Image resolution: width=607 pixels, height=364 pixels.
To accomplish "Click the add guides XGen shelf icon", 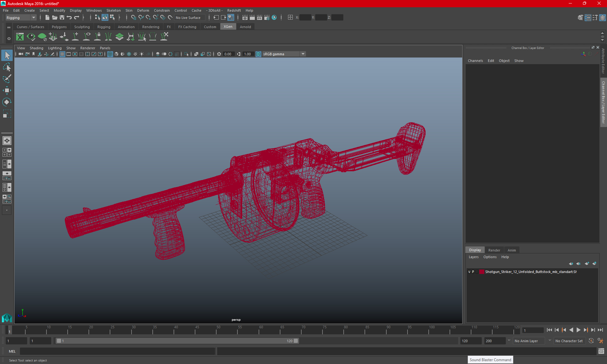I will [75, 37].
